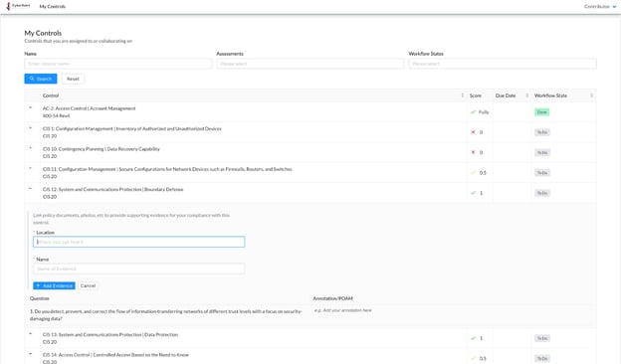Select the AC-2 Access Control Account Management text

click(90, 108)
